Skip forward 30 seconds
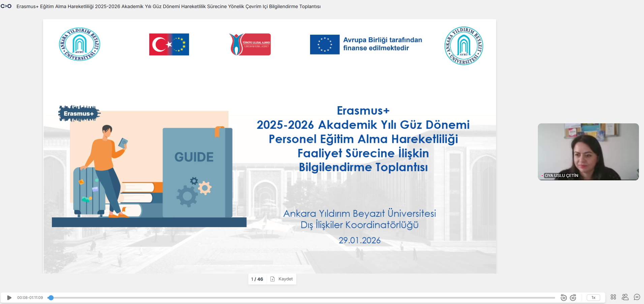The width and height of the screenshot is (644, 304). (x=574, y=298)
